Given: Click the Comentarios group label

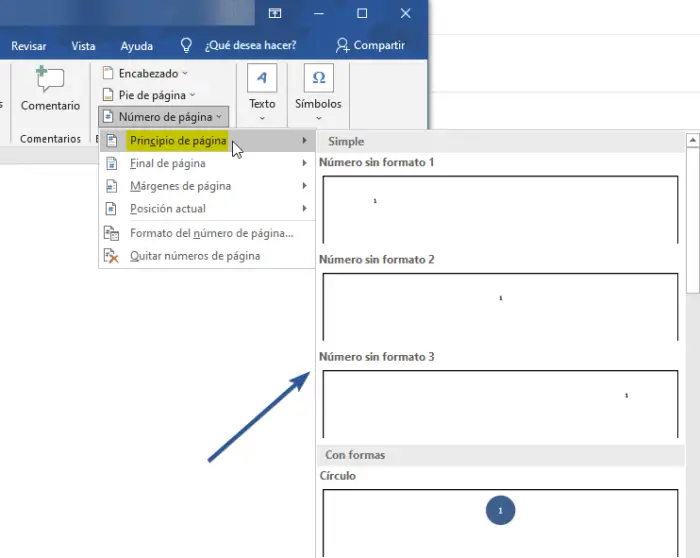Looking at the screenshot, I should tap(50, 139).
